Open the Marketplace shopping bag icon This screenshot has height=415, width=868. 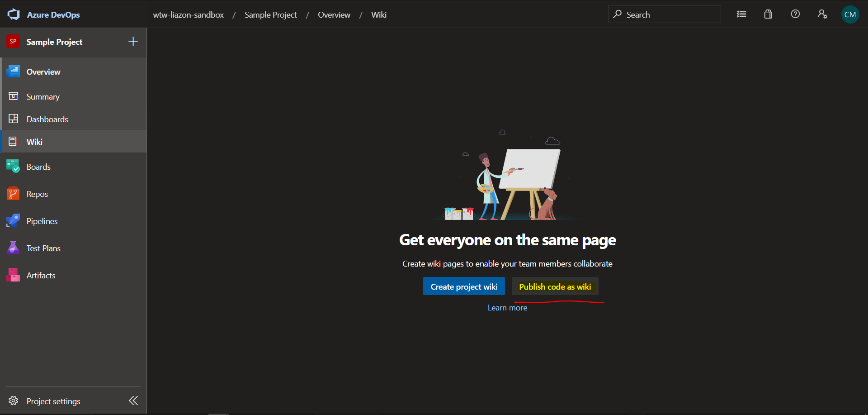pos(768,14)
